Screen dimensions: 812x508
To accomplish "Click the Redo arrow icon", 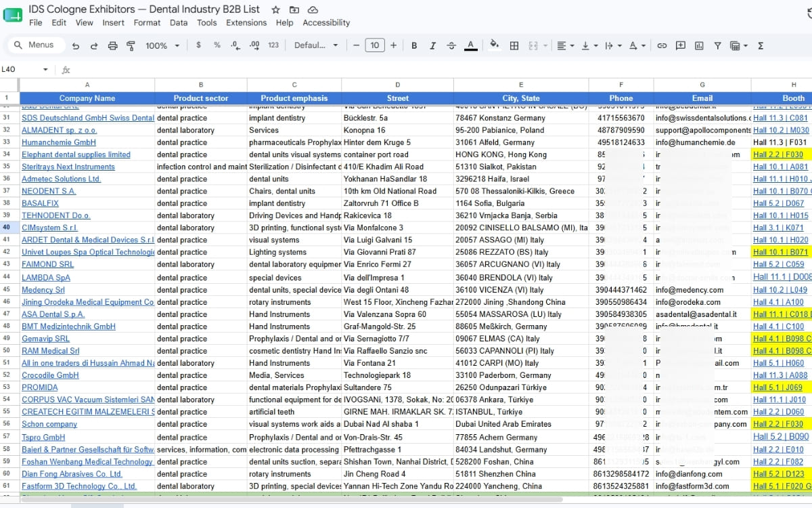I will tap(94, 45).
